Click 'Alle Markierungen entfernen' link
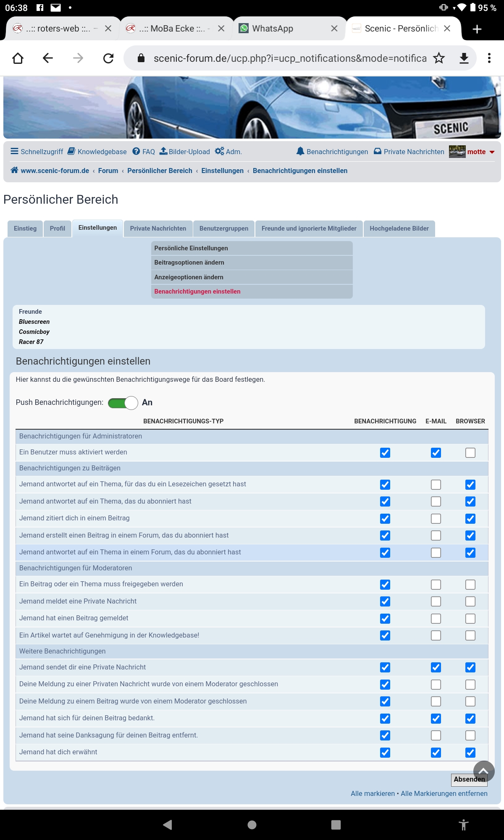 click(x=444, y=793)
